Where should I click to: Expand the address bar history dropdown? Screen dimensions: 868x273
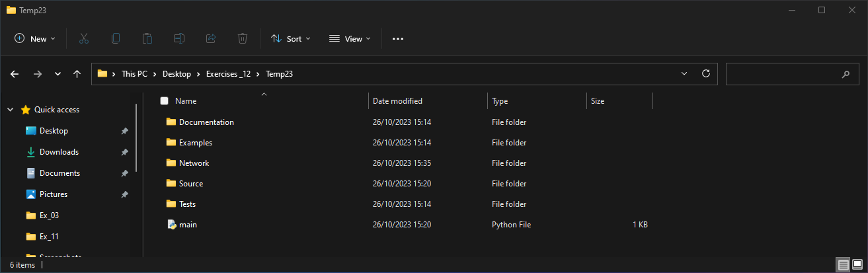pyautogui.click(x=684, y=74)
